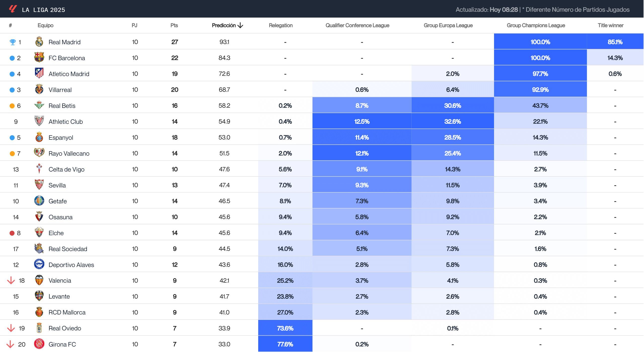The height and width of the screenshot is (352, 644).
Task: Select the Relegation column header
Action: (x=281, y=25)
